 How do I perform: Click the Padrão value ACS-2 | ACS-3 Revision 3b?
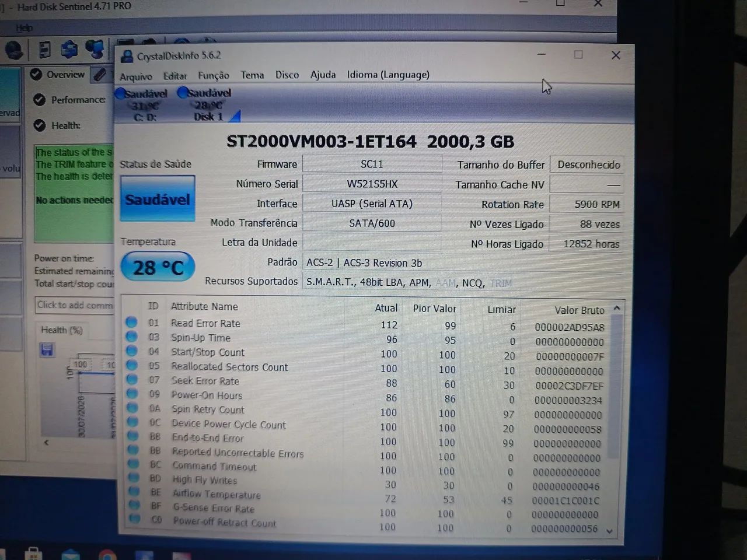(364, 263)
